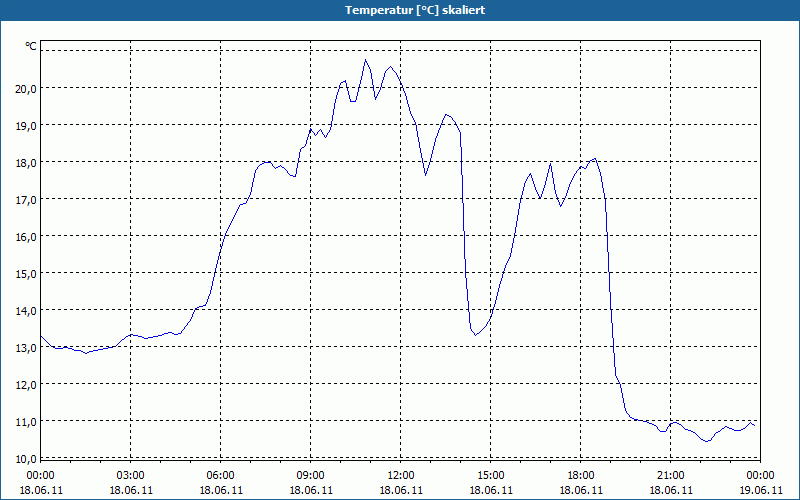Click the 18.06.11 date beneath 03:00
Image resolution: width=800 pixels, height=500 pixels.
tap(131, 490)
